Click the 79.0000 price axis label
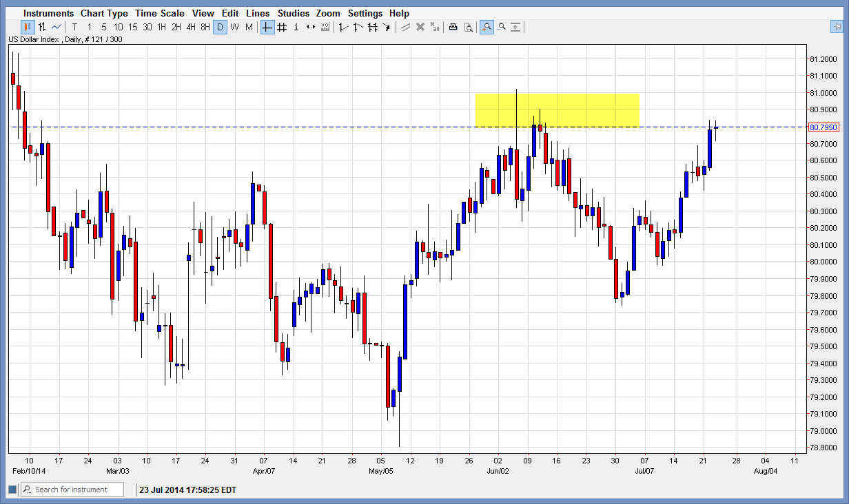This screenshot has width=849, height=504. point(824,430)
